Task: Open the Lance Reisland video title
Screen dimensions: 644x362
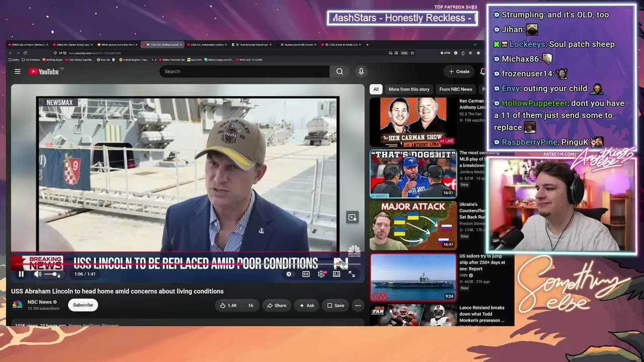Action: tap(481, 314)
